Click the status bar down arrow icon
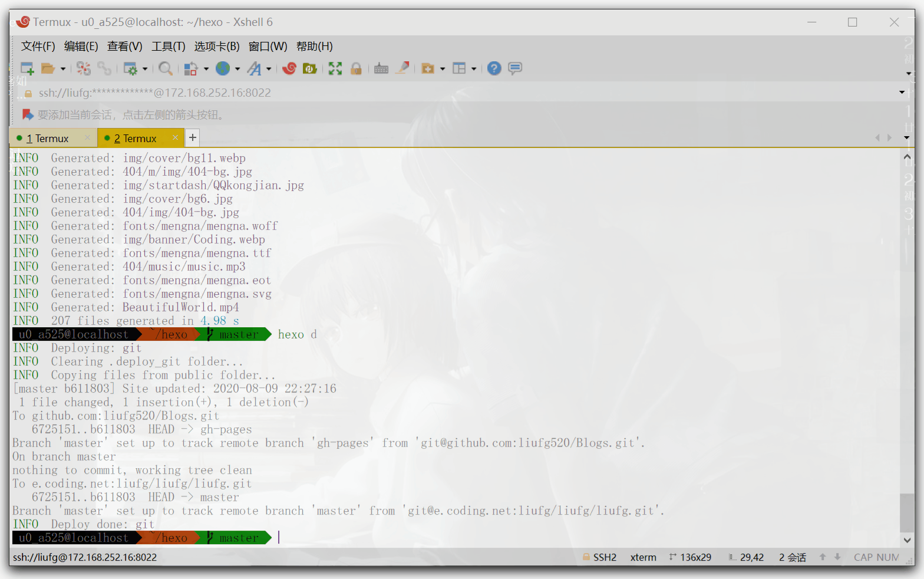924x579 pixels. coord(837,557)
